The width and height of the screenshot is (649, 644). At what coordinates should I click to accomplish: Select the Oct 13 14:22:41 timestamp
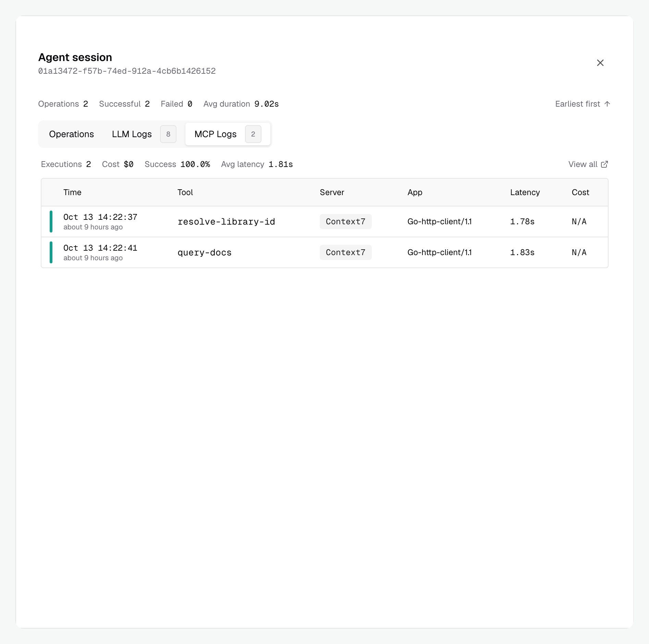point(100,248)
